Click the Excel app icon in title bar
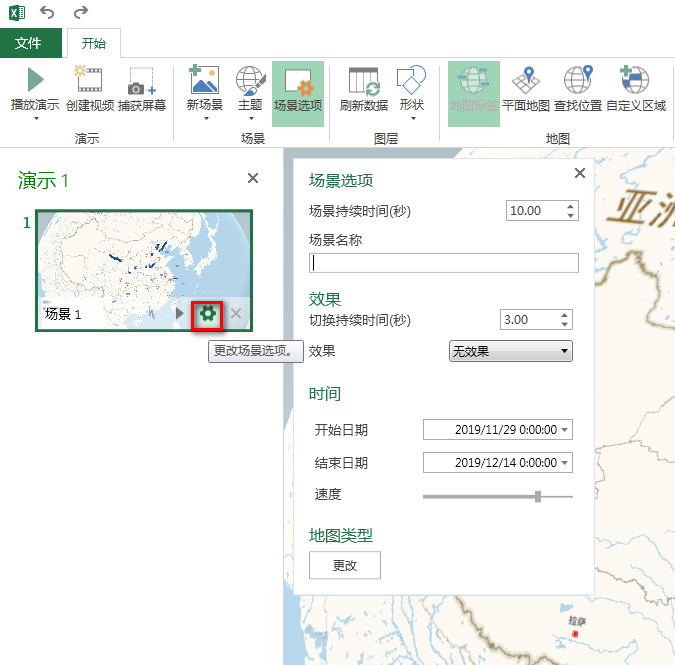The height and width of the screenshot is (665, 675). coord(17,12)
